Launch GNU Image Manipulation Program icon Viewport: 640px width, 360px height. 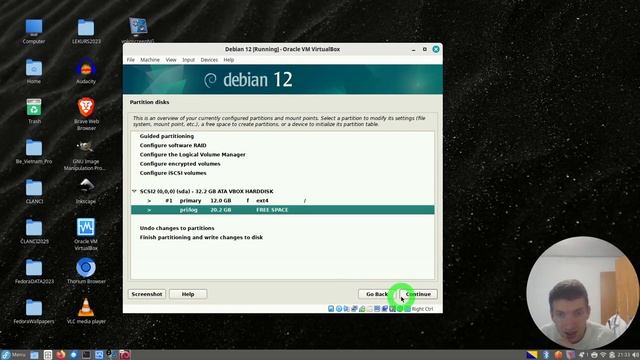86,155
